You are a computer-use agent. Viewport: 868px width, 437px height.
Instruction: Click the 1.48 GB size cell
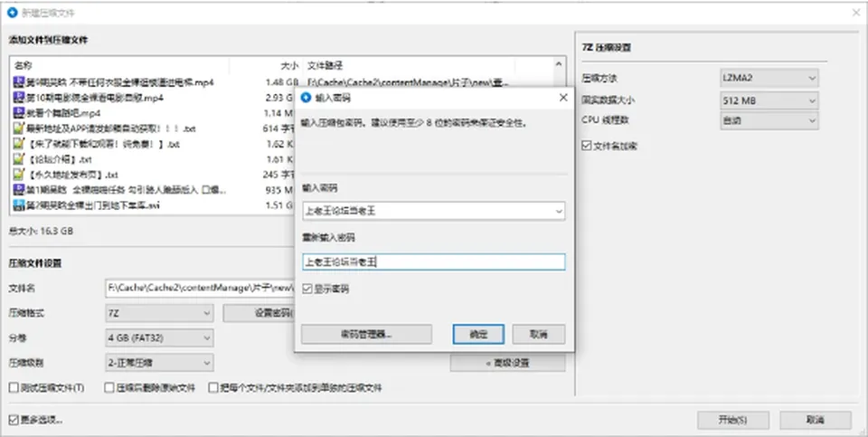click(281, 82)
